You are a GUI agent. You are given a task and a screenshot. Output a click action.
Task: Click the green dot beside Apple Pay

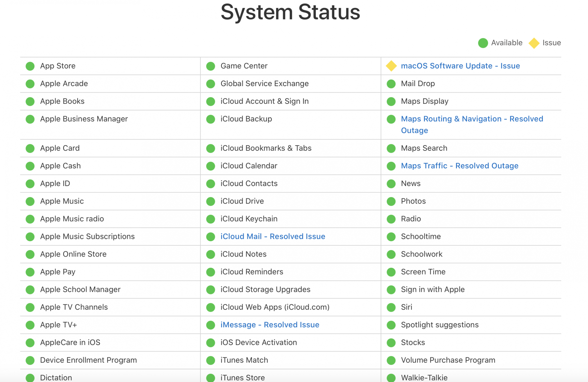point(30,272)
